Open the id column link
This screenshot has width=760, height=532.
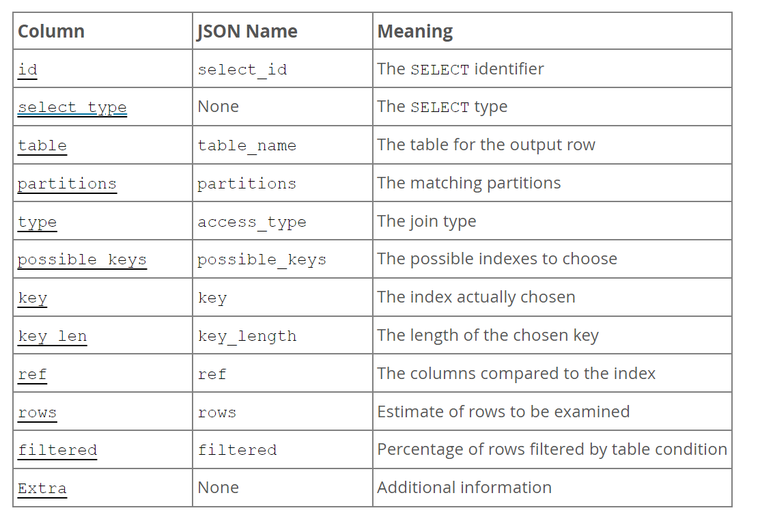point(27,70)
